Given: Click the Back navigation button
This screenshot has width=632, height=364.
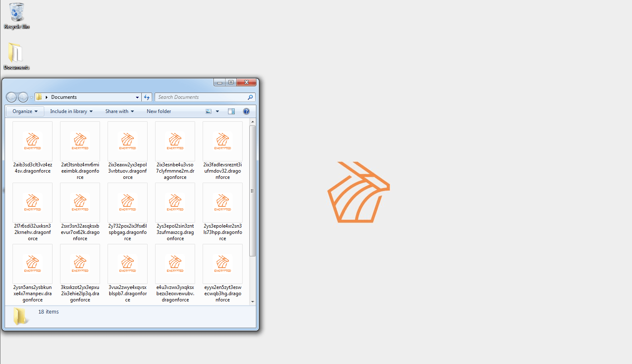Looking at the screenshot, I should click(x=11, y=97).
